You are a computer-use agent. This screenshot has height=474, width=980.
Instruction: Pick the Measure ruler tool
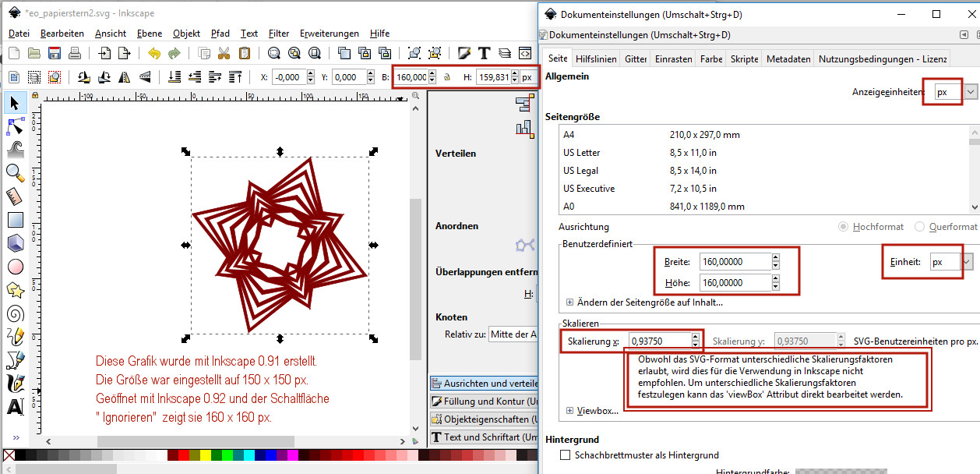(15, 196)
